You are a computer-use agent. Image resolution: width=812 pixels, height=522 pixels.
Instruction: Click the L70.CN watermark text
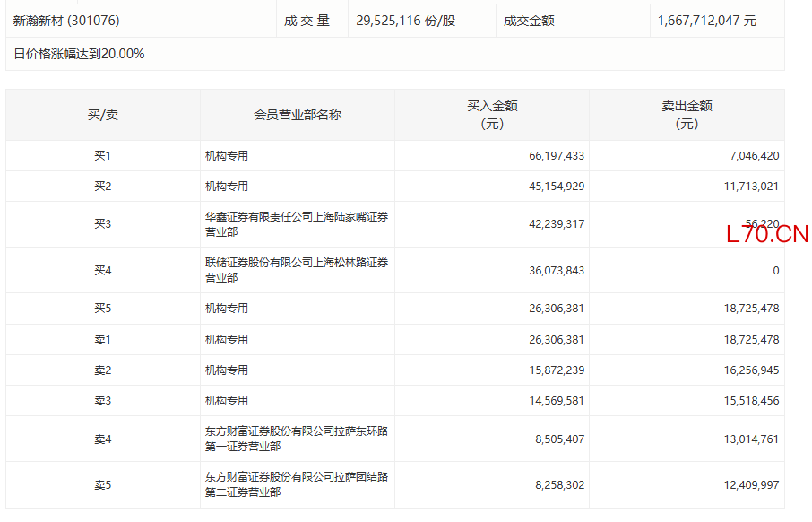(x=767, y=235)
